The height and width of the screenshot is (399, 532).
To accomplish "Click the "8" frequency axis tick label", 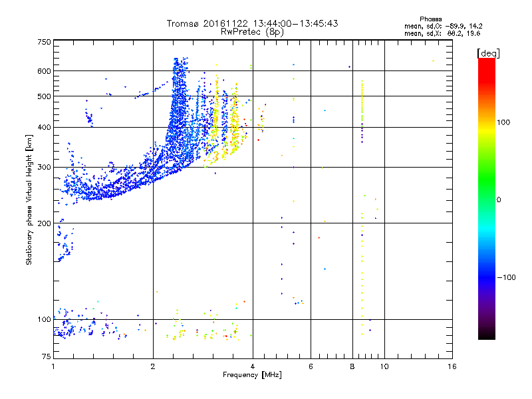I will pyautogui.click(x=352, y=366).
